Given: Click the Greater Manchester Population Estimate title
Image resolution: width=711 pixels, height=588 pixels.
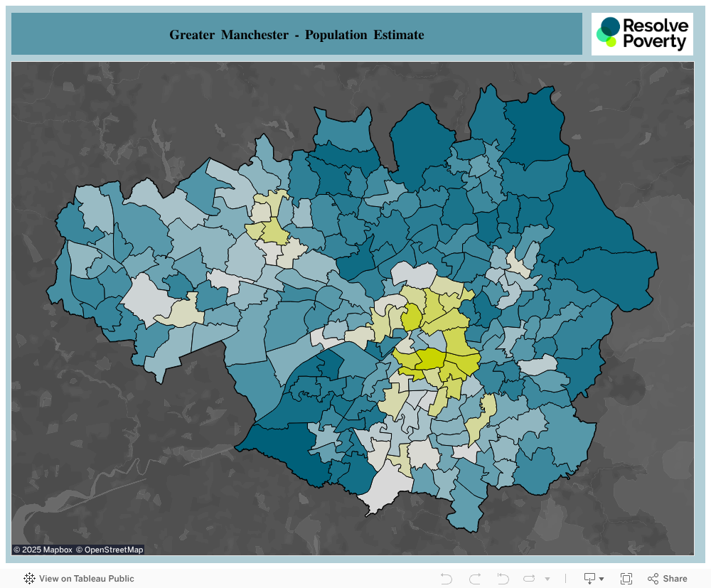Looking at the screenshot, I should coord(296,34).
